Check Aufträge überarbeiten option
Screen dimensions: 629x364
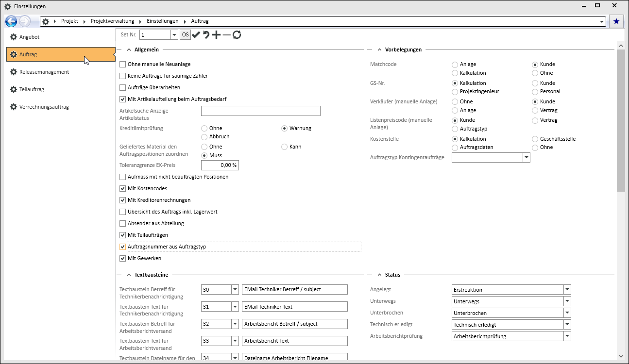pyautogui.click(x=123, y=87)
